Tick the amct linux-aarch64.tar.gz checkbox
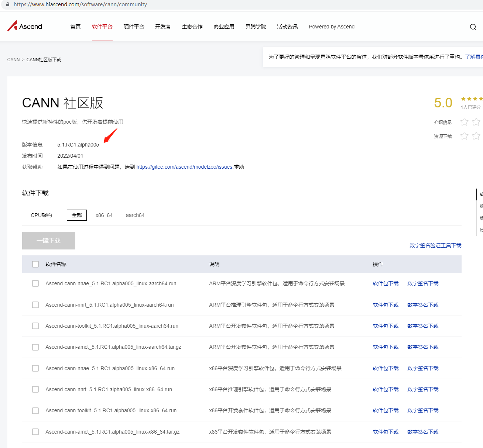This screenshot has height=448, width=483. (x=35, y=347)
